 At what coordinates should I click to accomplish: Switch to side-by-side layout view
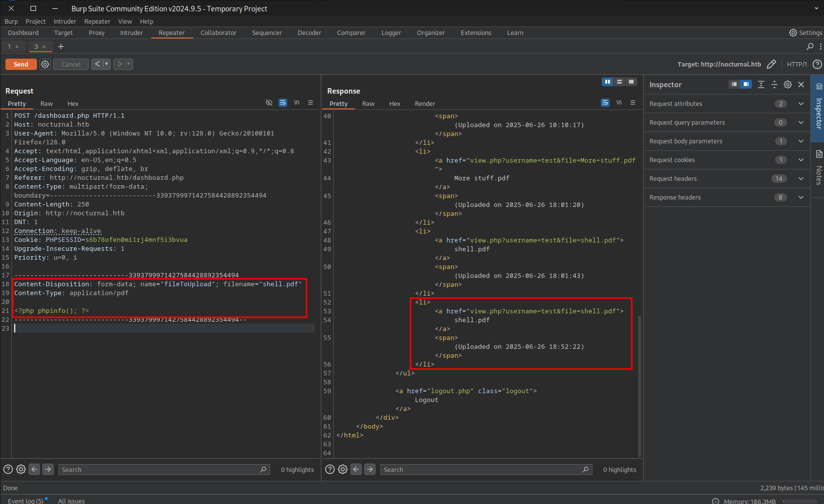[607, 82]
